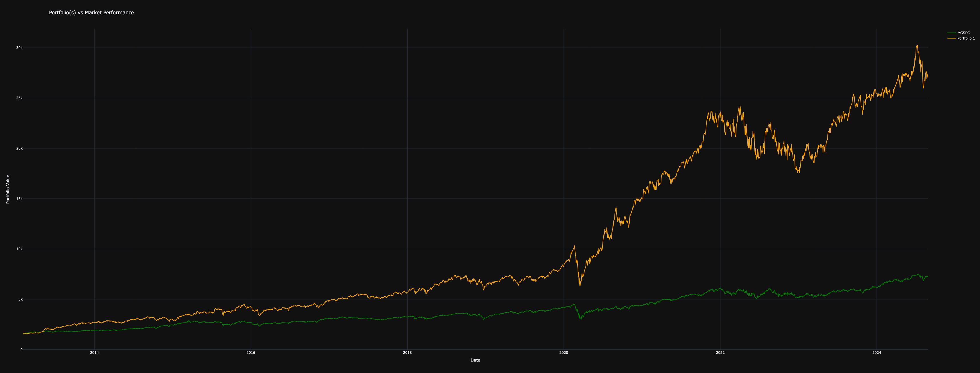
Task: Click the 2018 x-axis tick label
Action: [407, 353]
